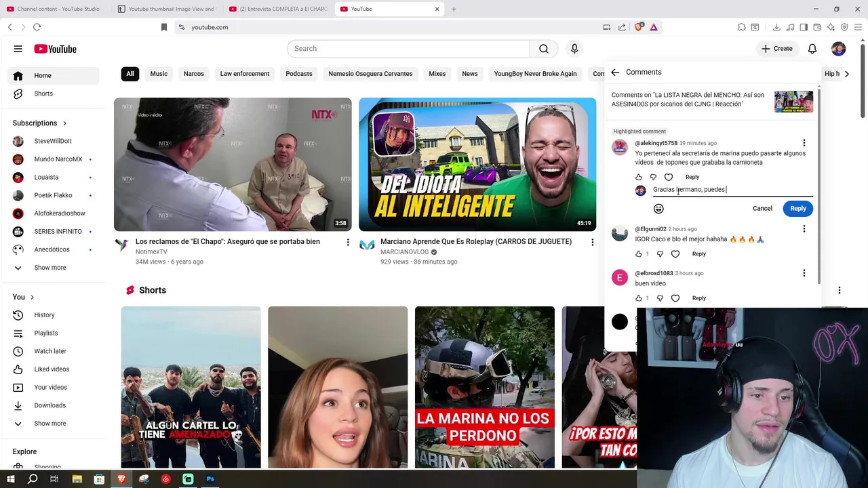Go back with Comments panel arrow
Screen dimensions: 868x488
(x=615, y=72)
